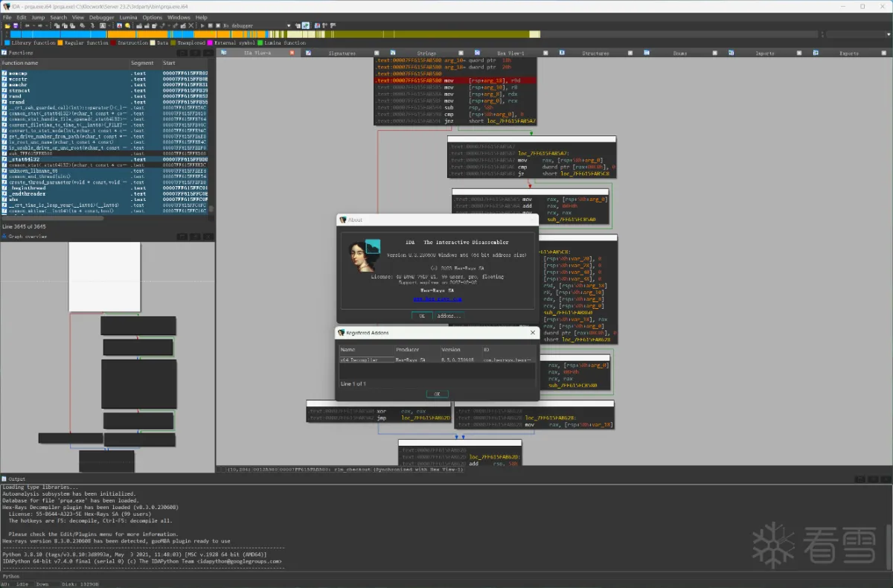This screenshot has height=588, width=893.
Task: Select the strcat function row
Action: (104, 91)
